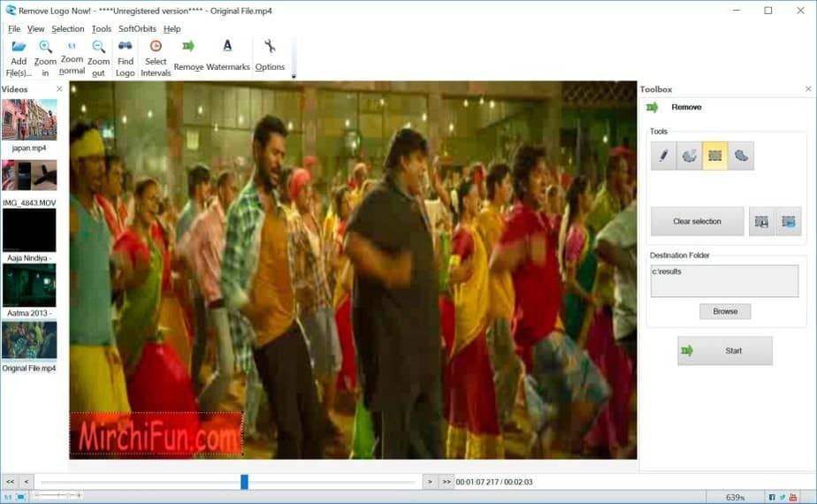The image size is (817, 504).
Task: Close the Toolbox panel
Action: [808, 89]
